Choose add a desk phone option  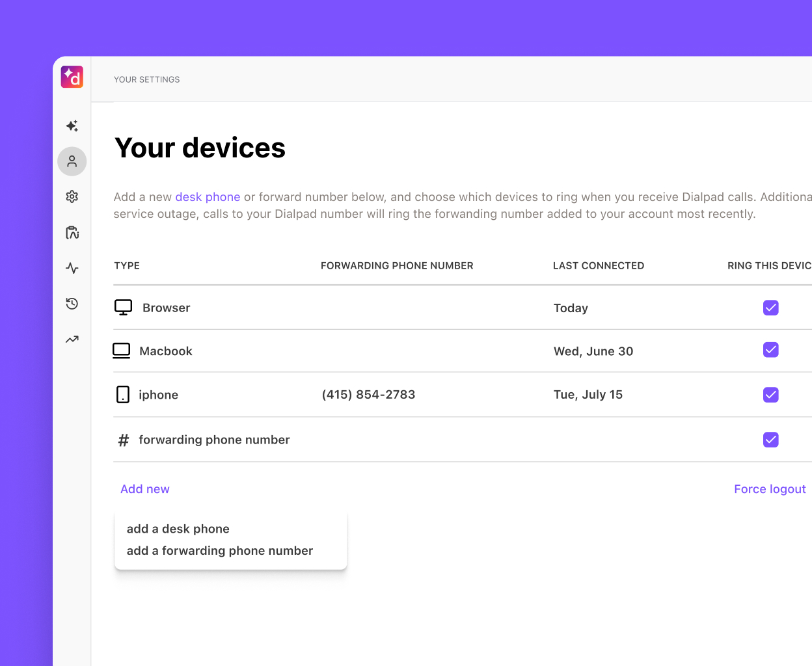[178, 529]
